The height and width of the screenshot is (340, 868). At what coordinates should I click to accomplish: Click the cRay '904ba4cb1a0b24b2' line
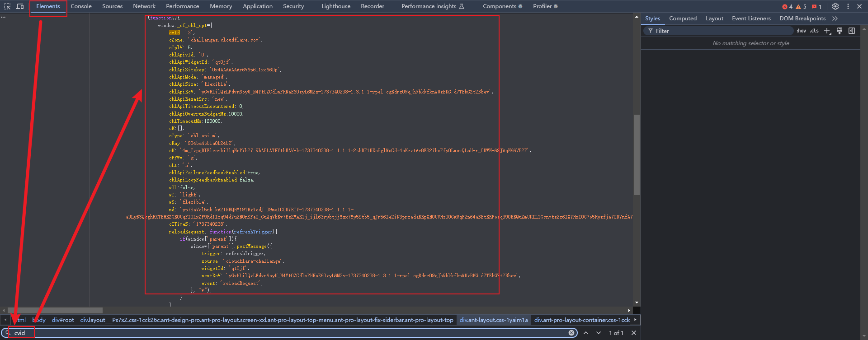coord(202,143)
